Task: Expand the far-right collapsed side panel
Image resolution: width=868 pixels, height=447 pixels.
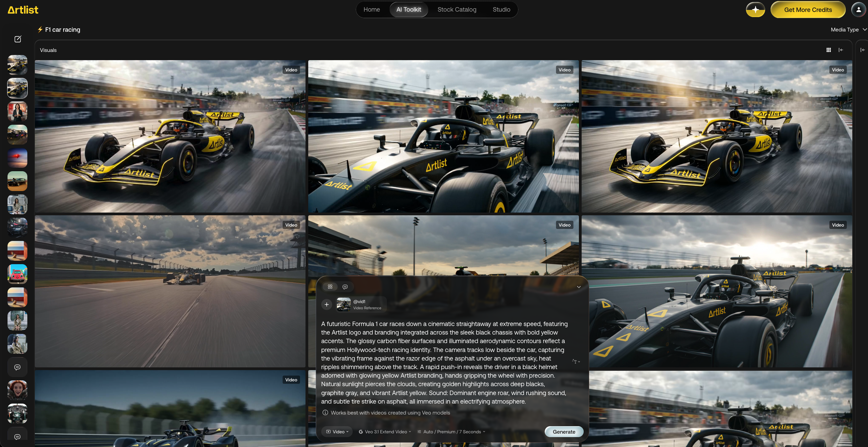Action: click(863, 50)
